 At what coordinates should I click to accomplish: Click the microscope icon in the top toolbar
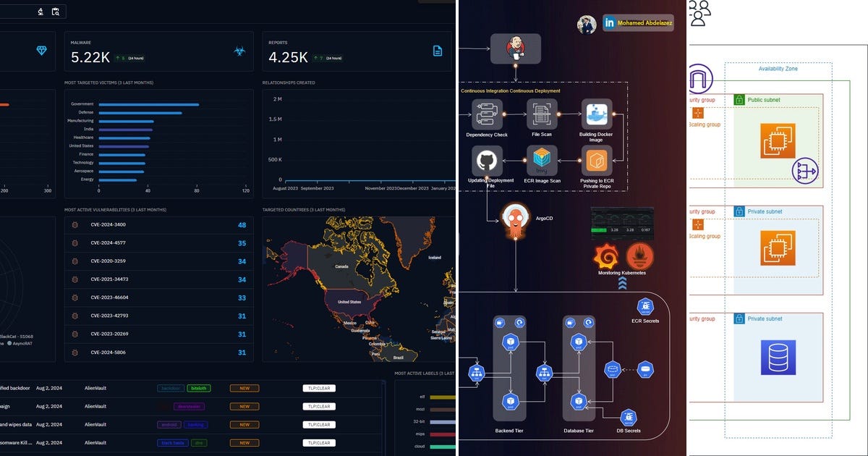pos(41,11)
